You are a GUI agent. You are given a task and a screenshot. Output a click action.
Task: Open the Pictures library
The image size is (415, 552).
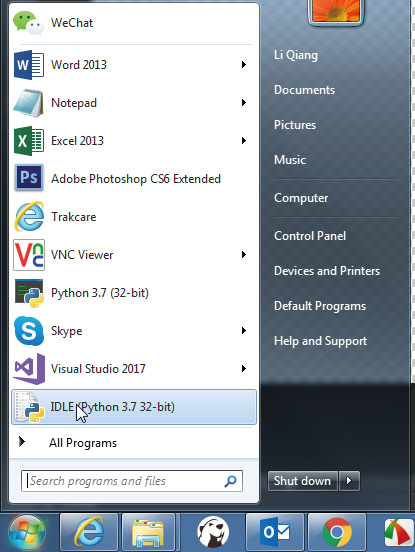click(x=295, y=125)
